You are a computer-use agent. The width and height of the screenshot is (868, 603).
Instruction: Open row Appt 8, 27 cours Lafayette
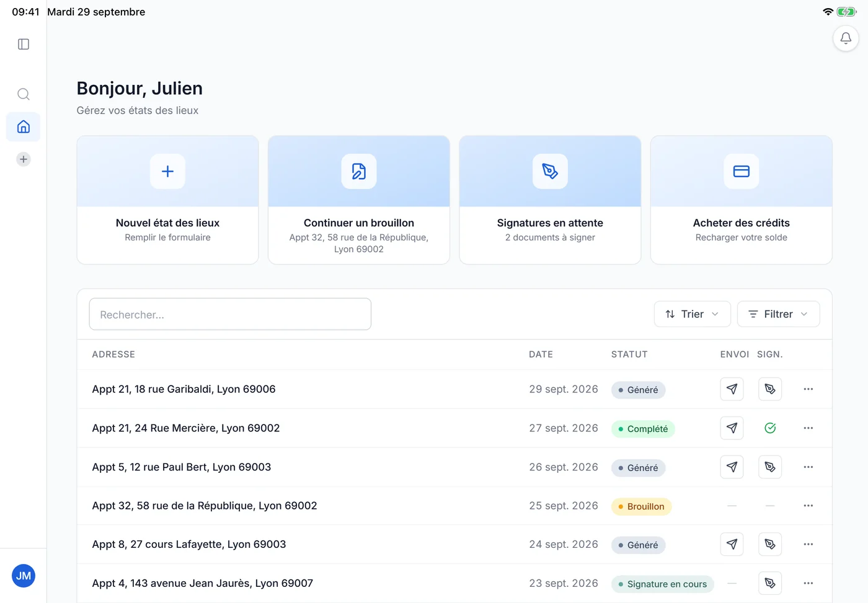(x=454, y=544)
